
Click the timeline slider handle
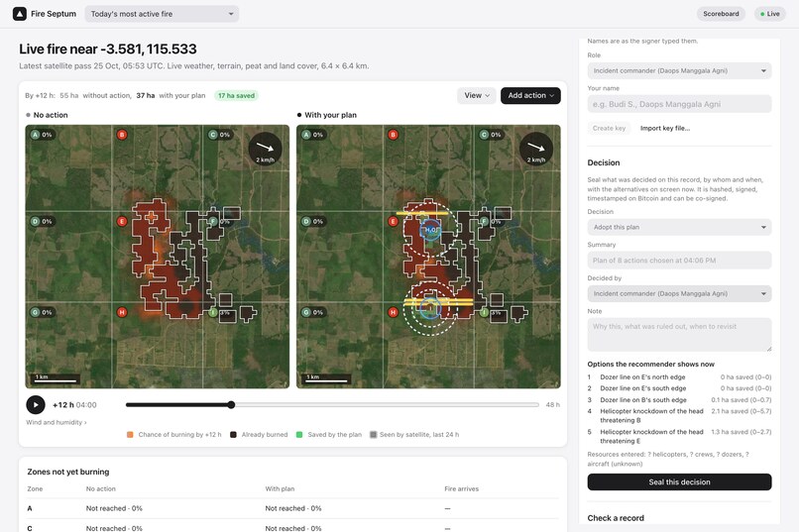coord(231,405)
